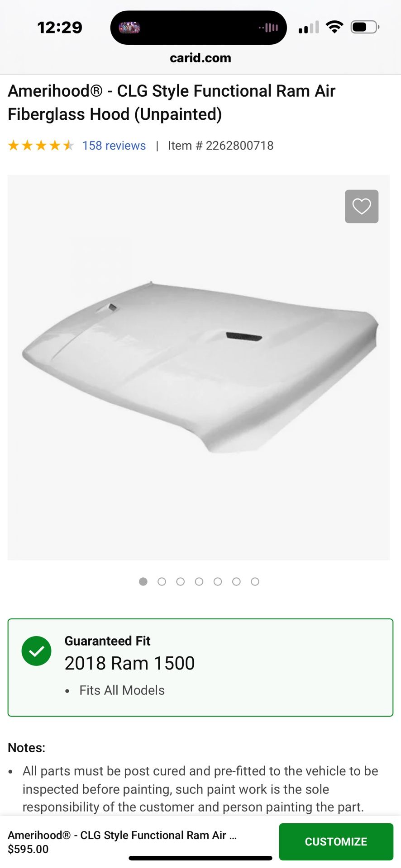The image size is (401, 868).
Task: Select the fourth image carousel dot
Action: [x=199, y=581]
